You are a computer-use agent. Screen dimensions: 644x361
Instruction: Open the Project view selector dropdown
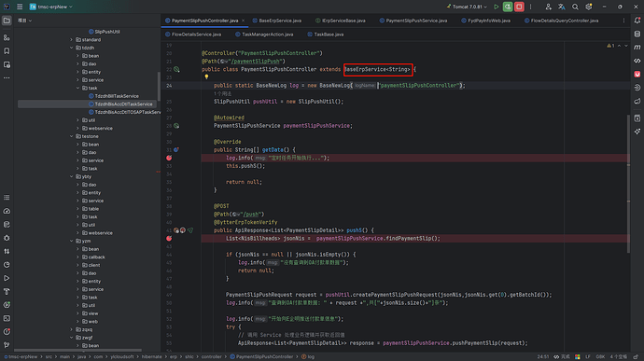coord(24,21)
